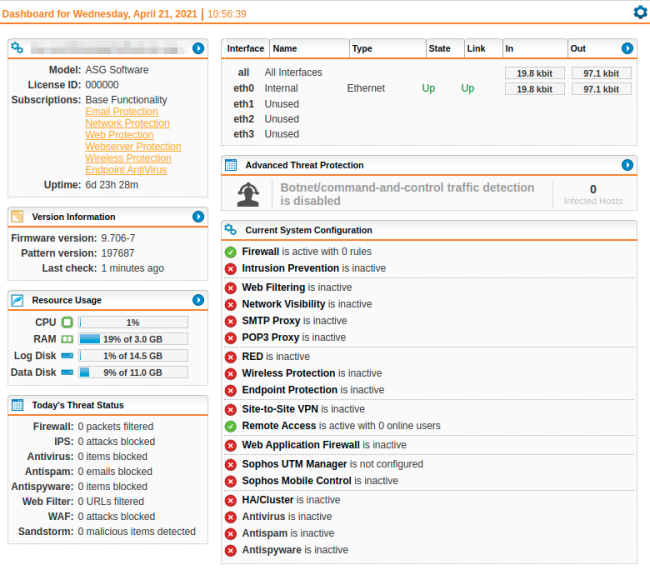
Task: Expand the interfaces table arrow
Action: coord(627,48)
